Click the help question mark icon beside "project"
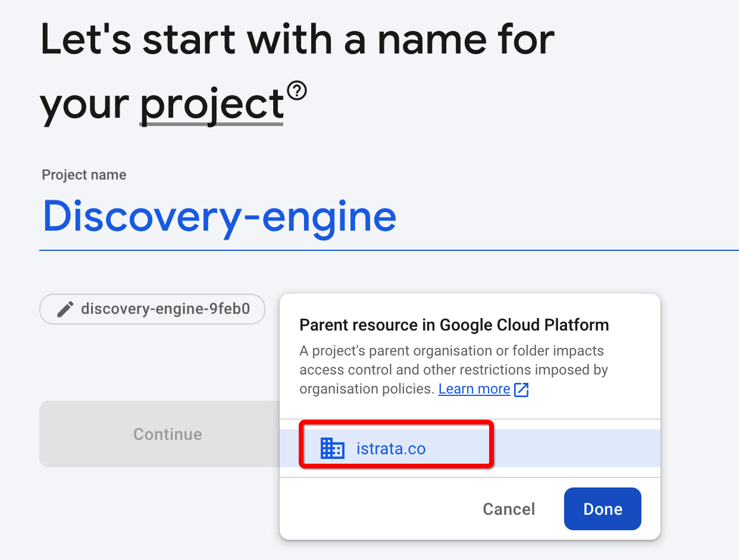The width and height of the screenshot is (739, 560). tap(296, 92)
